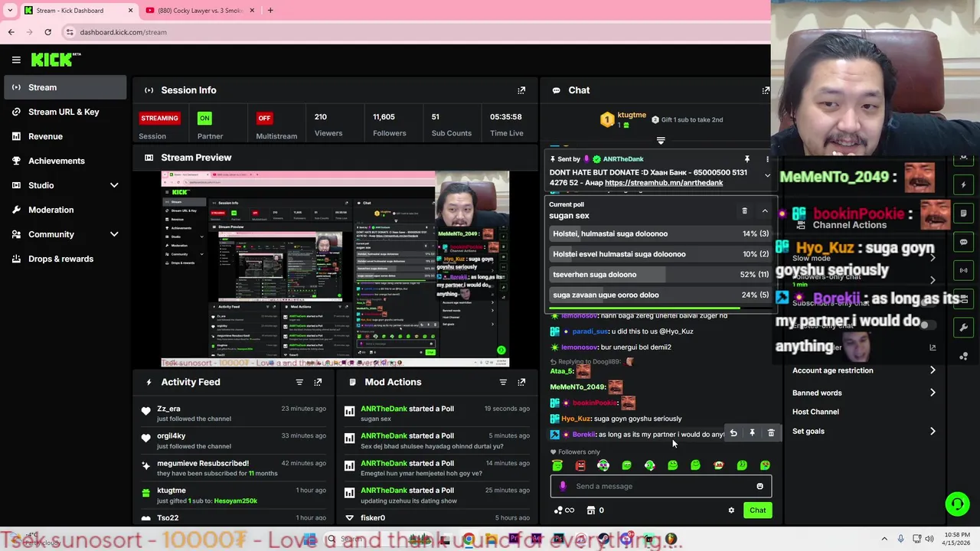Pop out the Mod Actions panel
980x551 pixels.
coord(521,382)
